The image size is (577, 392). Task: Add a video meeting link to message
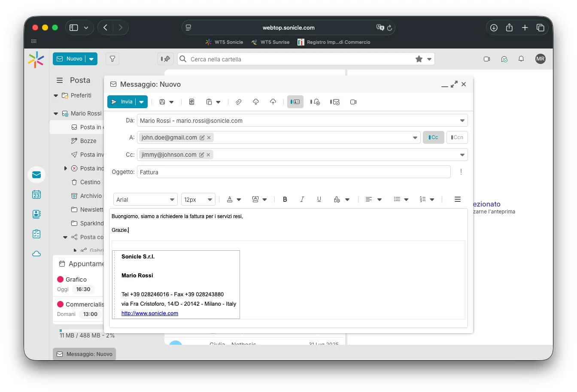pyautogui.click(x=353, y=102)
